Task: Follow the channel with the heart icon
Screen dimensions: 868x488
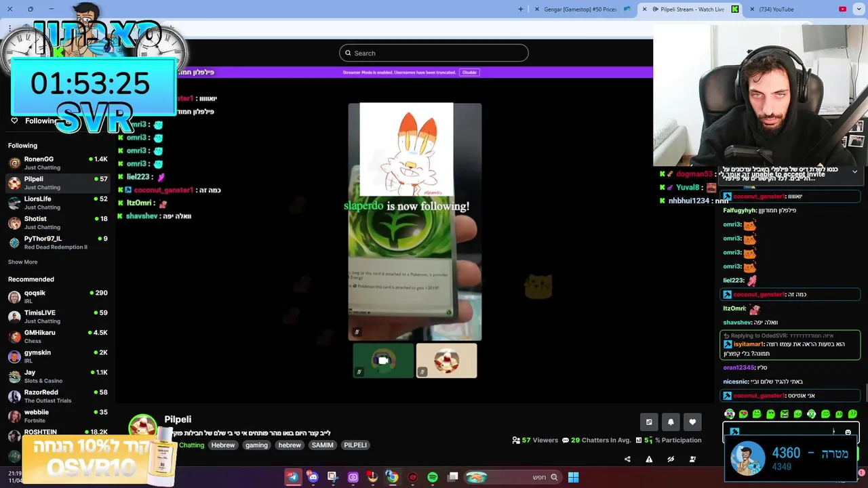Action: (x=692, y=422)
